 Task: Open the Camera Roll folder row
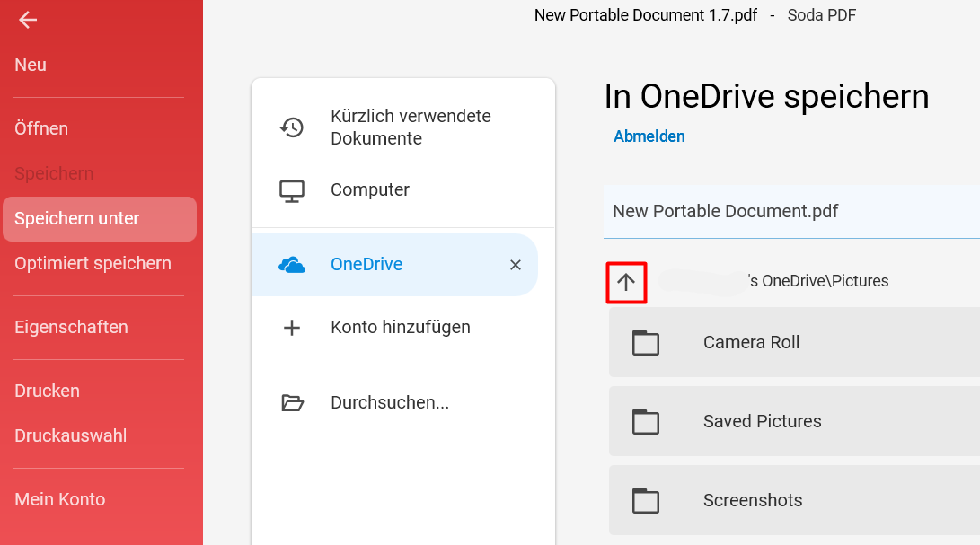(x=794, y=342)
